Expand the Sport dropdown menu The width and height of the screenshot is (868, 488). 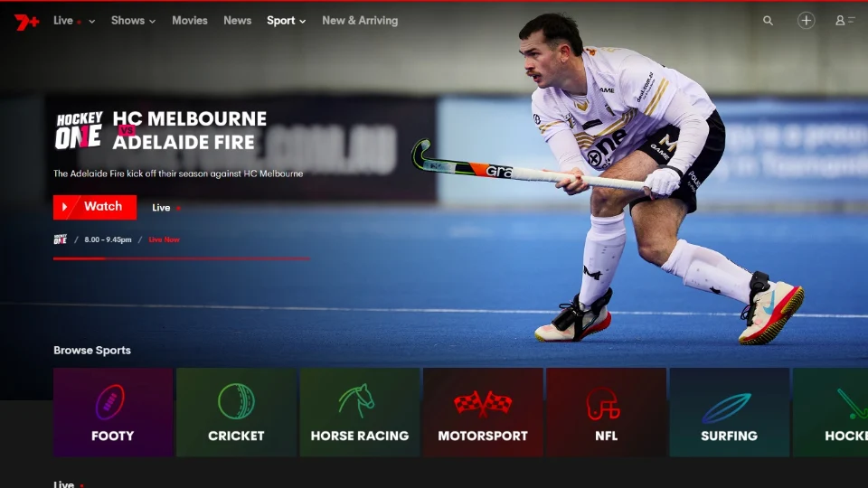point(286,21)
